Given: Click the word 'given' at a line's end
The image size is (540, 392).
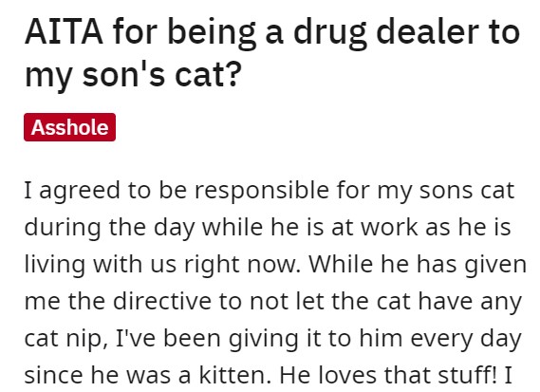Looking at the screenshot, I should 495,266.
